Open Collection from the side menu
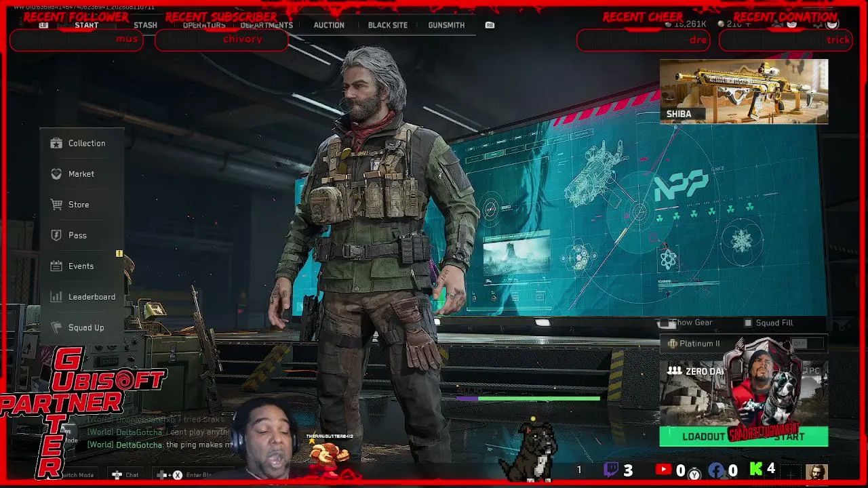Screen dimensions: 868x488 tap(87, 143)
